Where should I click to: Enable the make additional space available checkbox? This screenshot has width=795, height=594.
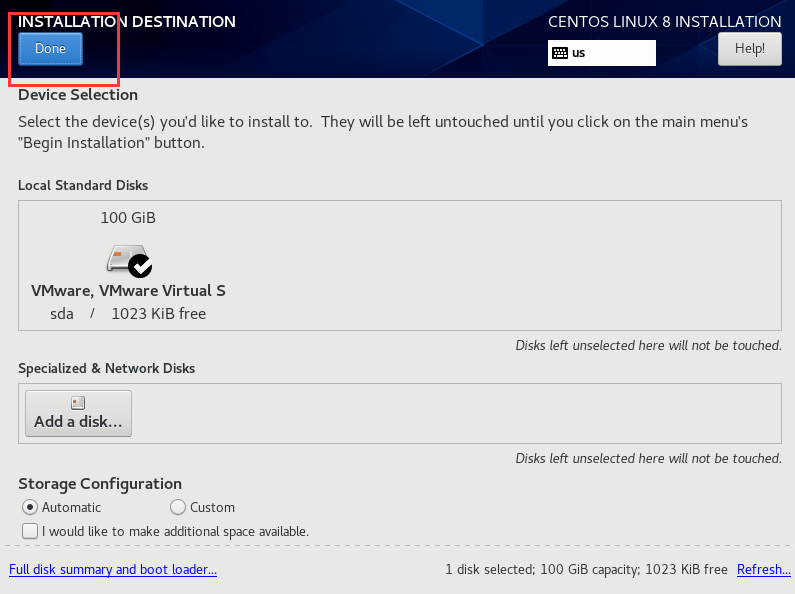coord(30,531)
